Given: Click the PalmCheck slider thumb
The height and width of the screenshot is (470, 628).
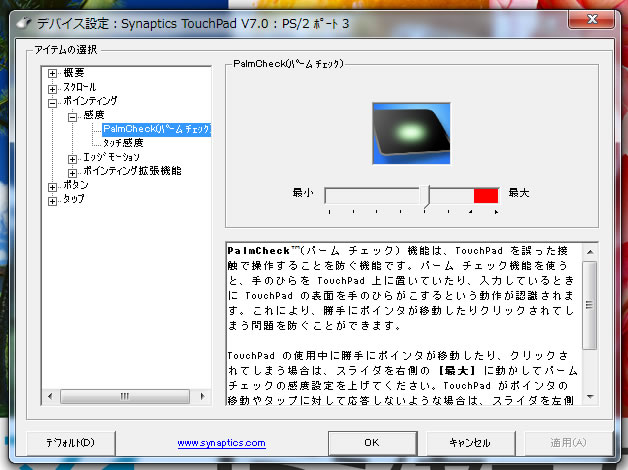Looking at the screenshot, I should 427,197.
